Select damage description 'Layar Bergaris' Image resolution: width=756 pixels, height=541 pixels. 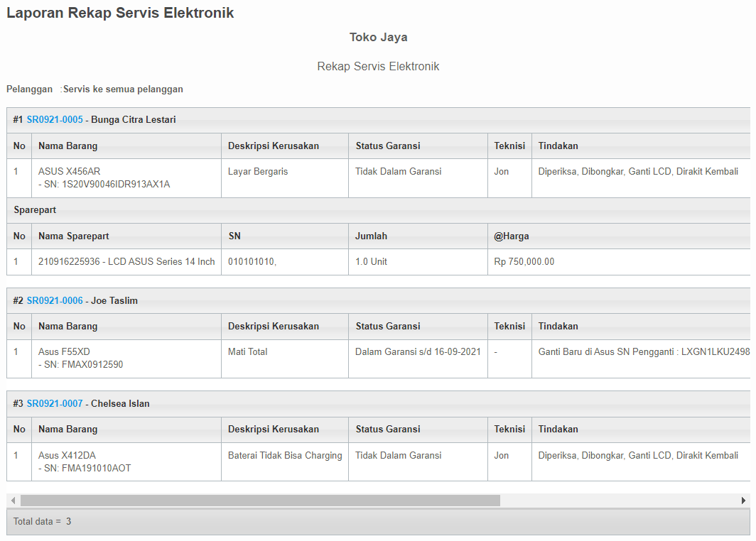tap(258, 172)
